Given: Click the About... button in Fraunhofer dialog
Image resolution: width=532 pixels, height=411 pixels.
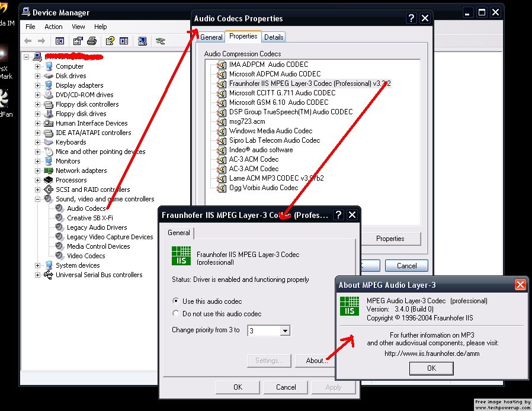Looking at the screenshot, I should click(x=316, y=361).
